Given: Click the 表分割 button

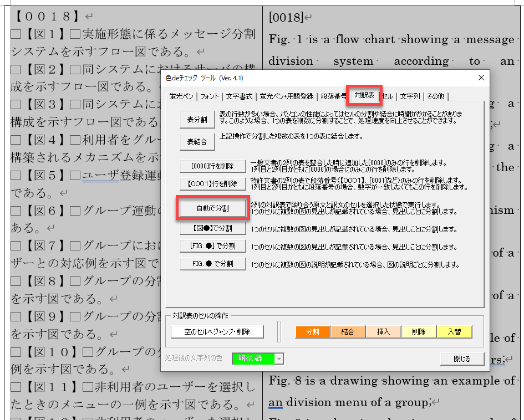Looking at the screenshot, I should click(x=197, y=119).
